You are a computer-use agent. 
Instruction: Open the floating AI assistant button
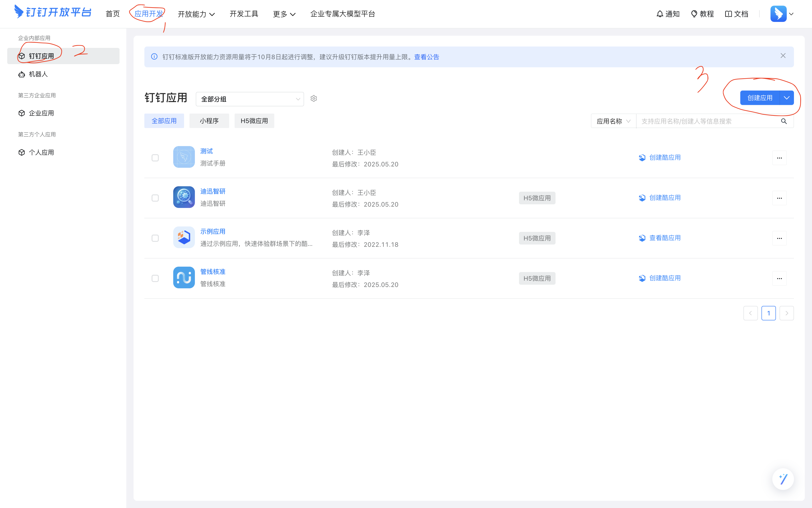pos(783,479)
